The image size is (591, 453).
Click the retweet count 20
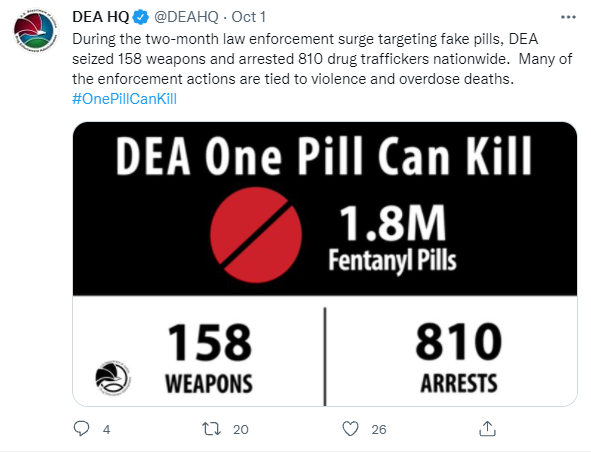pos(240,429)
